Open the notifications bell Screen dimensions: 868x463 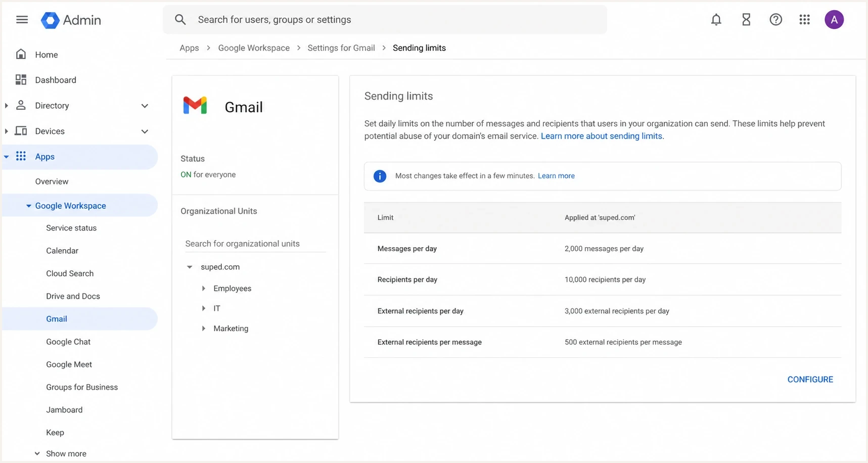pos(716,20)
